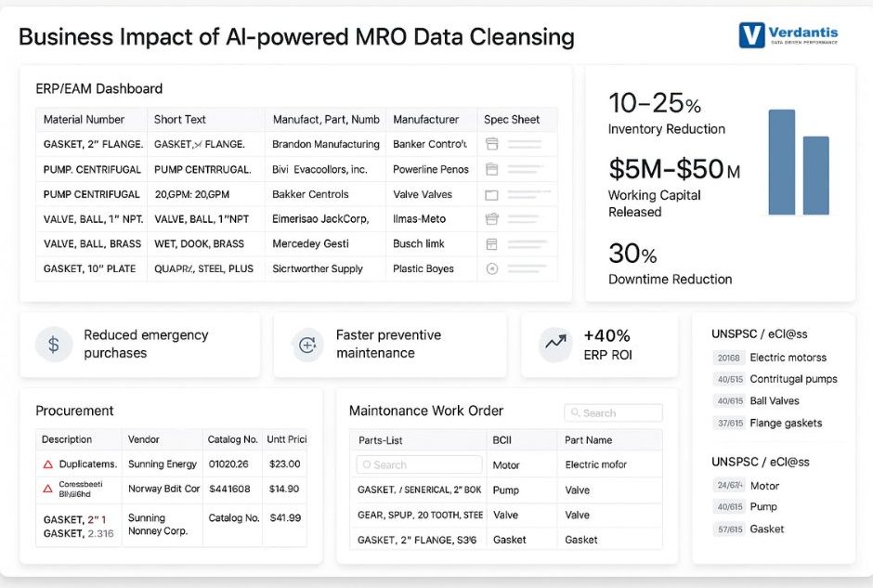Click the circular spec icon on GASKET 10" PLATE row

492,268
